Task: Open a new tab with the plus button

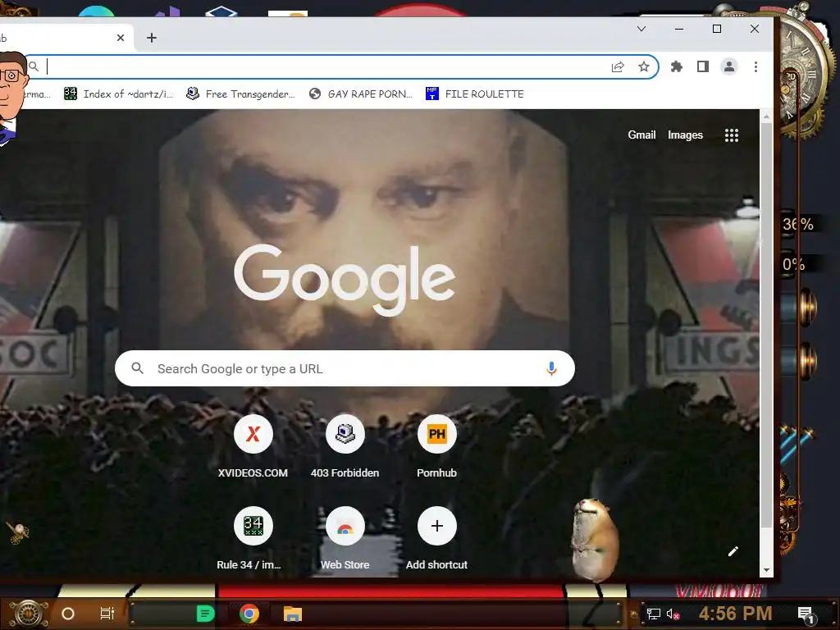Action: click(x=152, y=38)
